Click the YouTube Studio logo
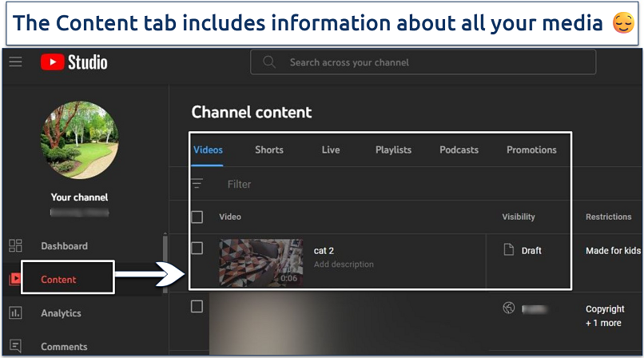644x358 pixels. (x=74, y=62)
